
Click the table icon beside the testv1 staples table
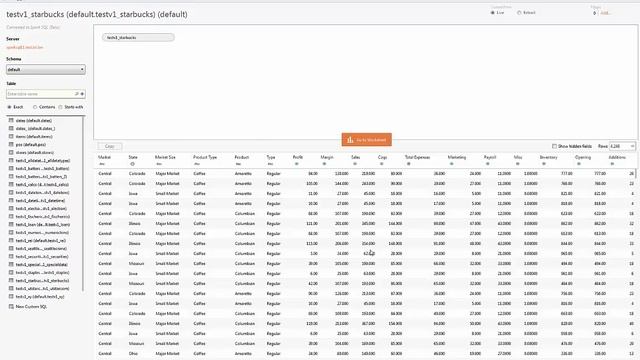click(x=11, y=272)
